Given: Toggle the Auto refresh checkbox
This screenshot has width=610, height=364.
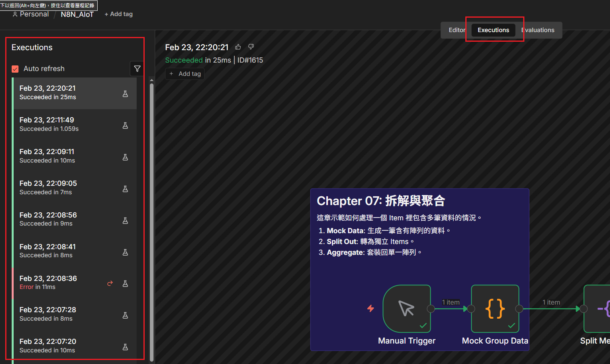Looking at the screenshot, I should click(x=15, y=69).
